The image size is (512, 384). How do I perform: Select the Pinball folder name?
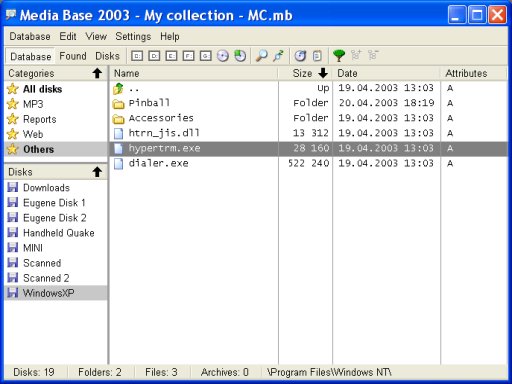click(x=149, y=103)
